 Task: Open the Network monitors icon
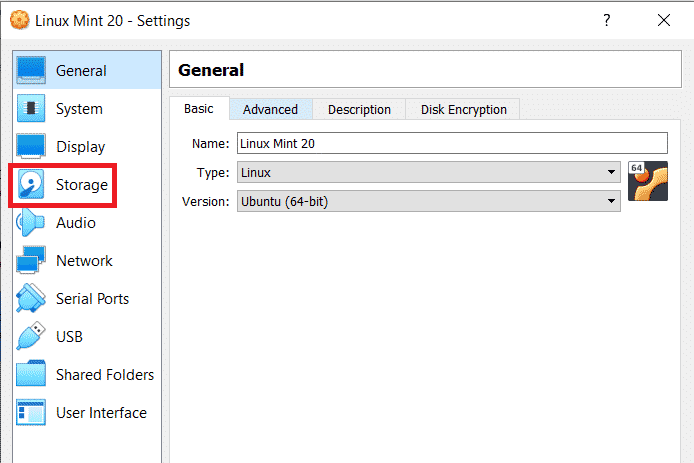tap(32, 261)
